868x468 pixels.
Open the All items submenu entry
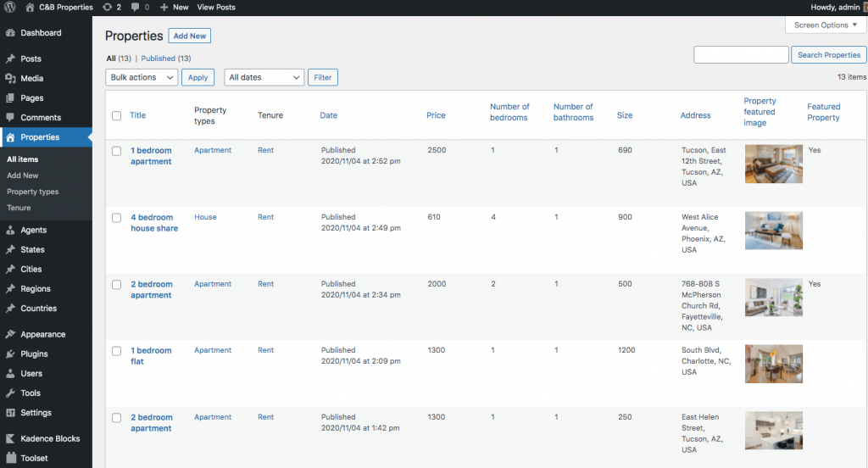pos(23,159)
